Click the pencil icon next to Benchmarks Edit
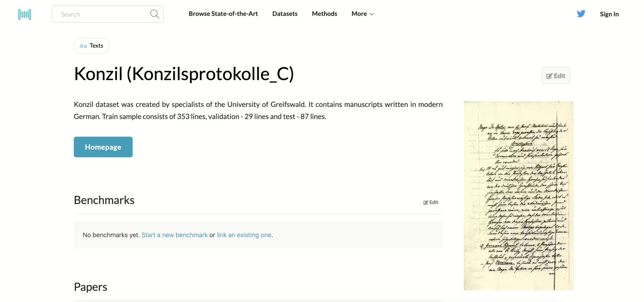This screenshot has width=644, height=302. (425, 202)
